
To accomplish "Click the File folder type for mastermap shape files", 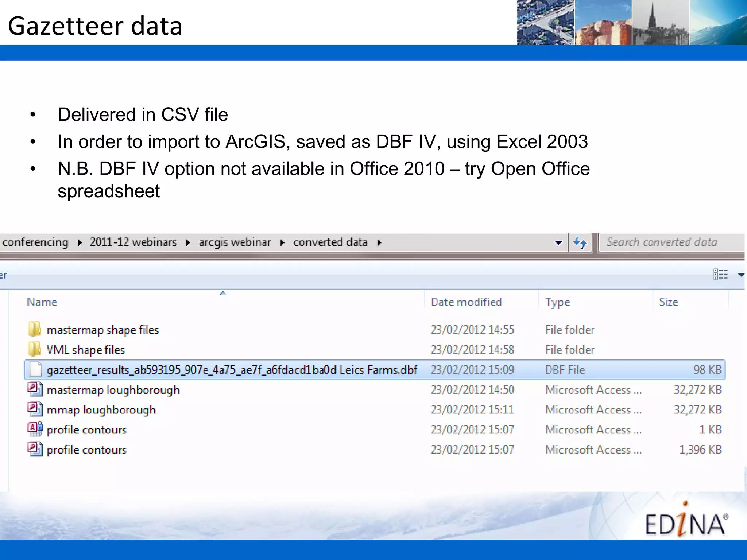I will tap(570, 330).
